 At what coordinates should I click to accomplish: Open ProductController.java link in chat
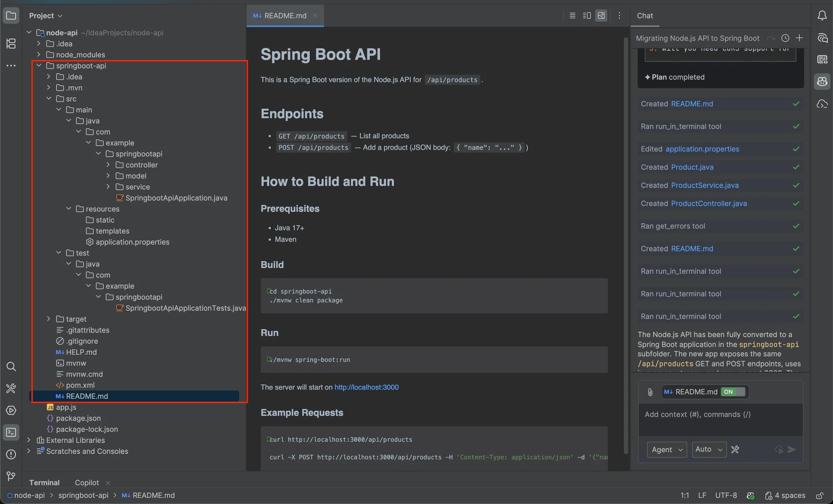tap(709, 204)
